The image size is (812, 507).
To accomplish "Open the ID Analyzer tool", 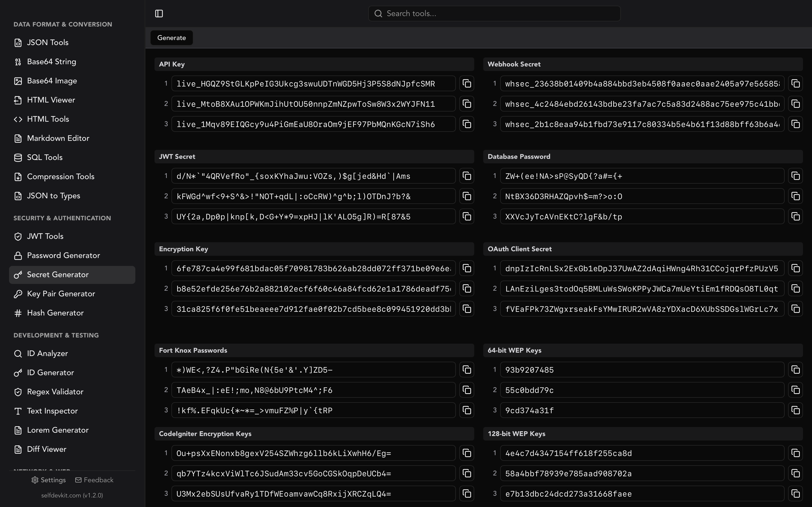I will tap(47, 353).
